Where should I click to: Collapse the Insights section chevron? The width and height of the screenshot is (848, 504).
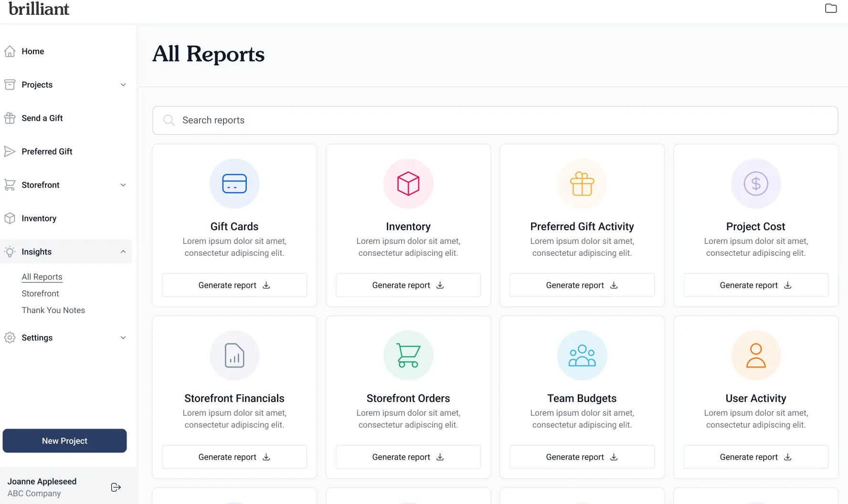pos(123,252)
